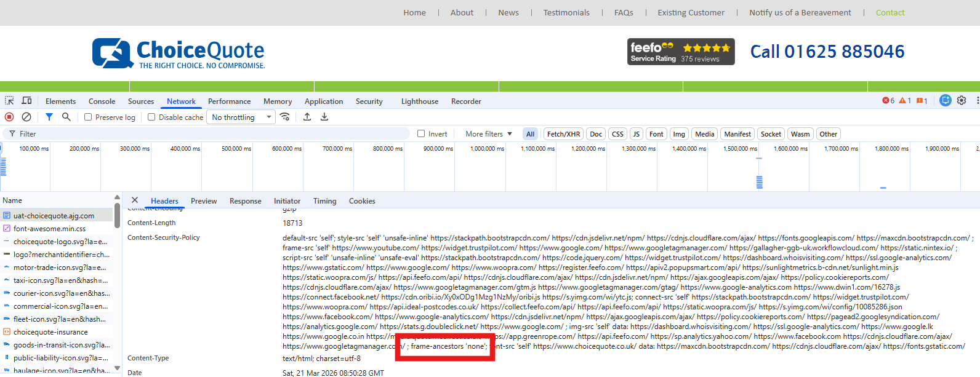Open the Performance panel
The width and height of the screenshot is (980, 377).
tap(229, 101)
